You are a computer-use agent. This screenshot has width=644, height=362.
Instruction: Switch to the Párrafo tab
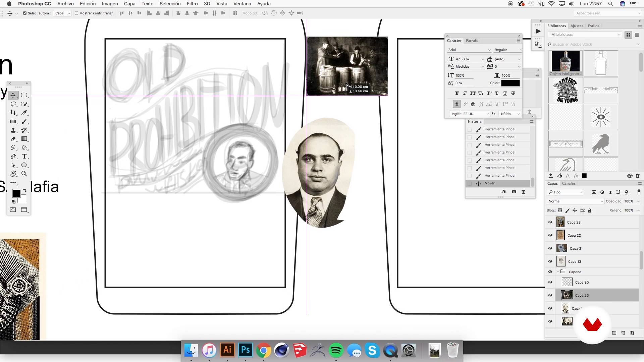tap(472, 41)
